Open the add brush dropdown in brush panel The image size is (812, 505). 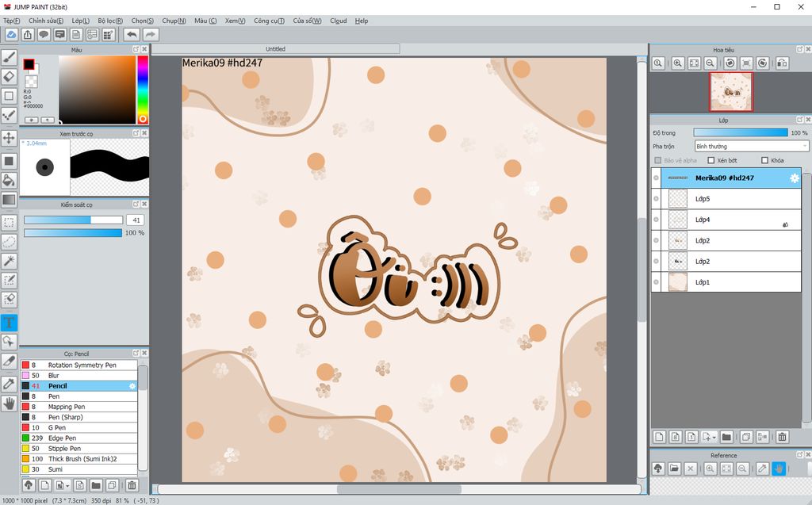point(67,486)
